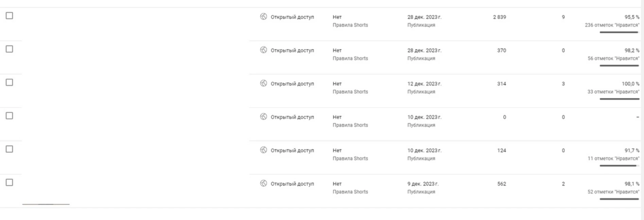
Task: Click the like-ratio bar under 91,7 %
Action: [619, 166]
